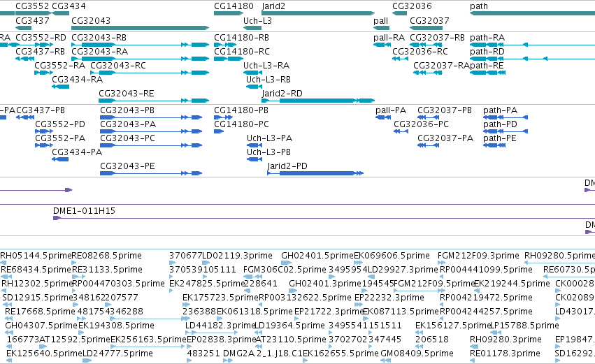595x364 pixels.
Task: Open the CG32037 gene label
Action: (429, 21)
